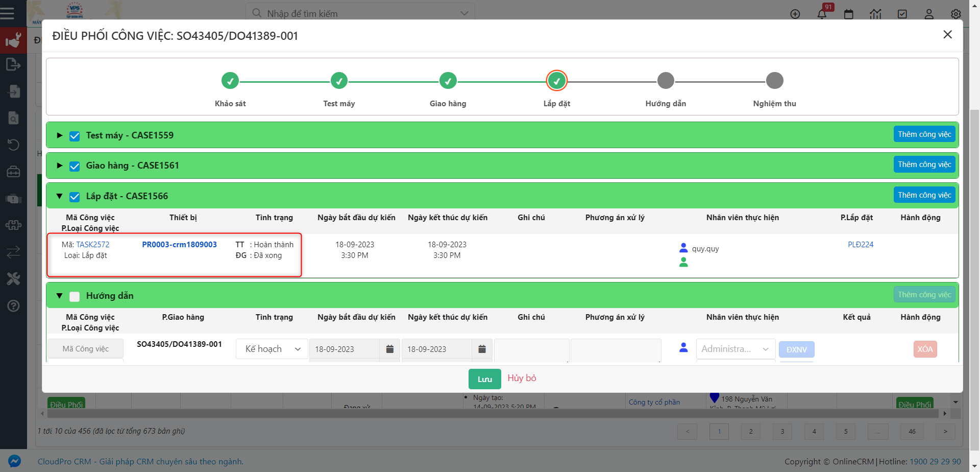This screenshot has width=980, height=472.
Task: Focus the Mã Công việc input field
Action: click(86, 349)
